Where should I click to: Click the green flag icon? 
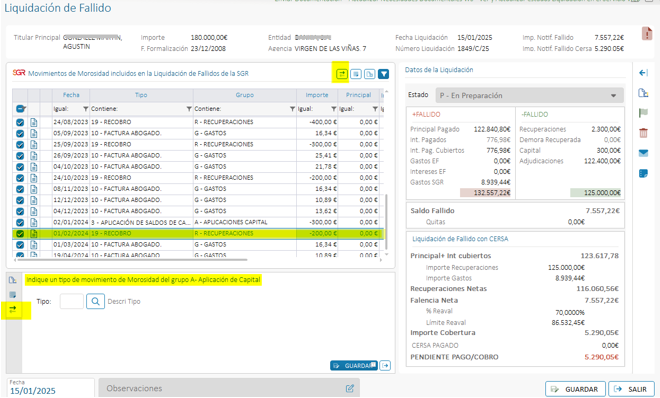pyautogui.click(x=644, y=113)
